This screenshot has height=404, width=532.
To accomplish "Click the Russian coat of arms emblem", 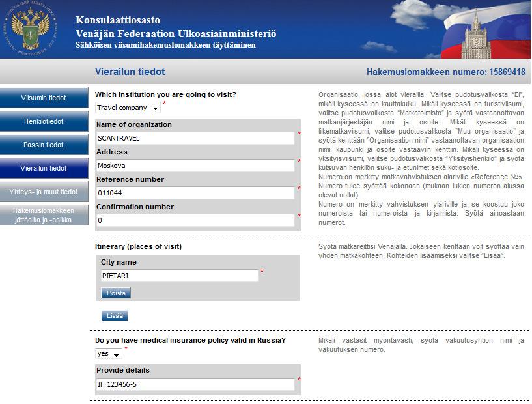I will (30, 29).
